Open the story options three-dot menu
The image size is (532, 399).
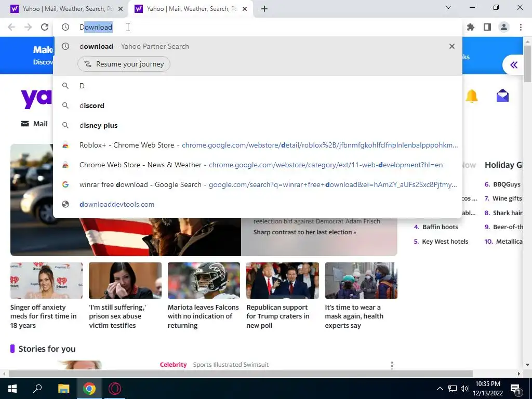(x=392, y=365)
